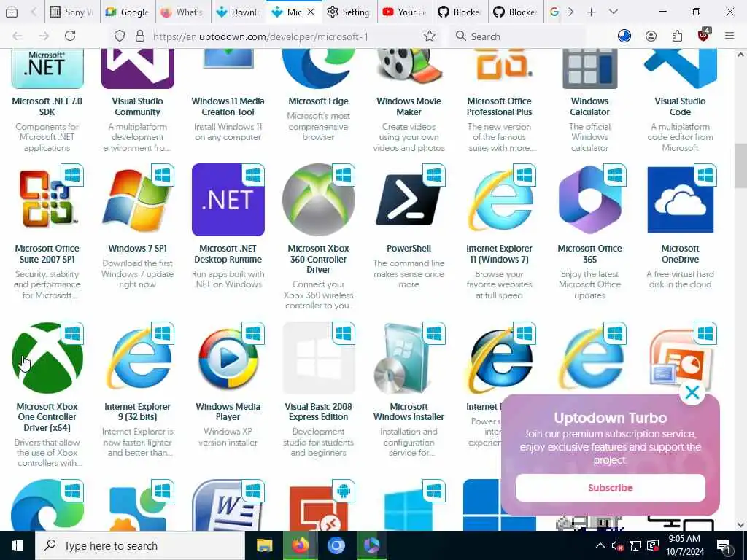The width and height of the screenshot is (747, 560).
Task: Open the Visual Basic 2008 Express Edition icon
Action: coord(318,357)
